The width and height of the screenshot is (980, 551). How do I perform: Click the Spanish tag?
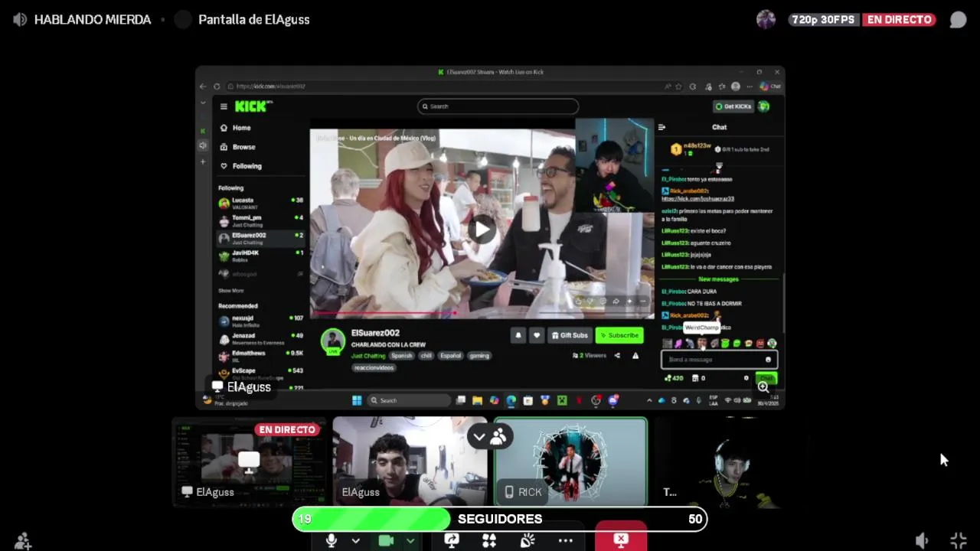pos(402,356)
